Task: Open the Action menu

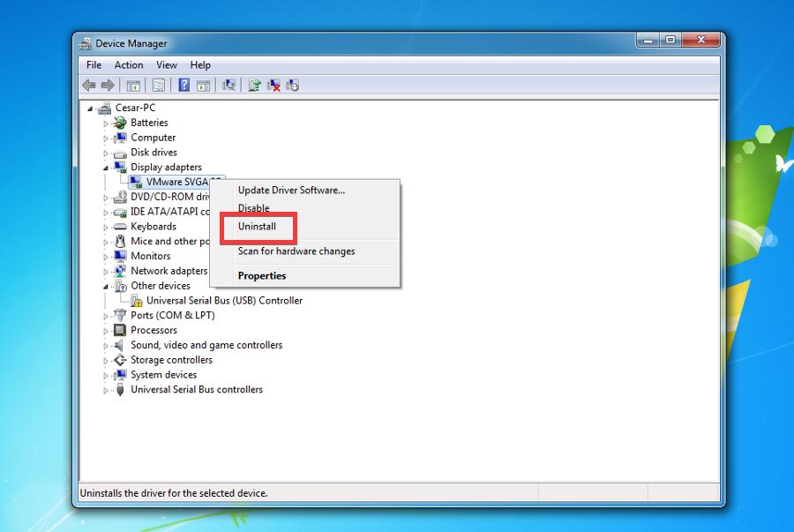Action: pos(129,64)
